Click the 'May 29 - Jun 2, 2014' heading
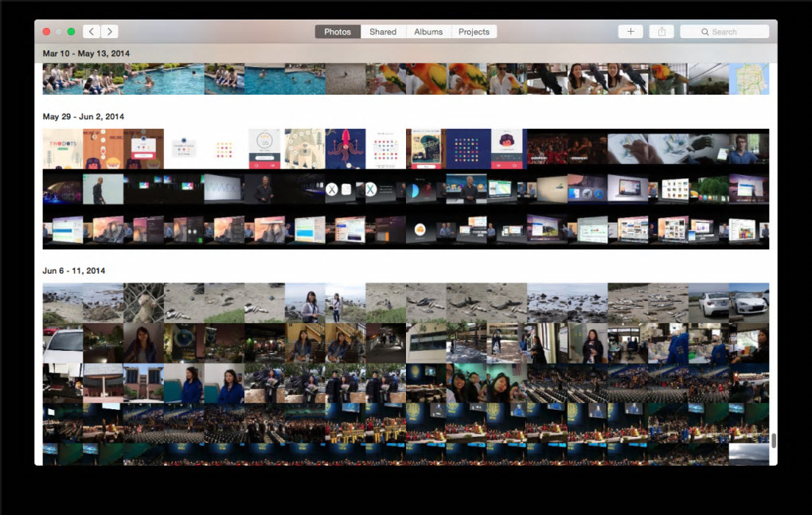 [x=84, y=116]
